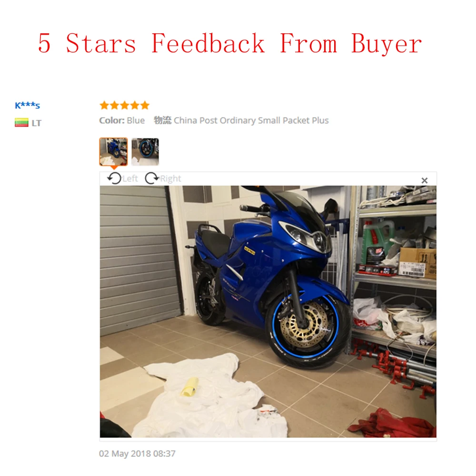Click the review date 02 May 2018
The width and height of the screenshot is (476, 476).
(x=137, y=454)
